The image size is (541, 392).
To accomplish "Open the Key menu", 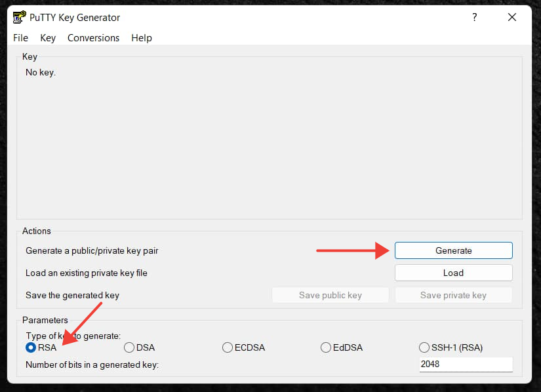I will (x=48, y=38).
